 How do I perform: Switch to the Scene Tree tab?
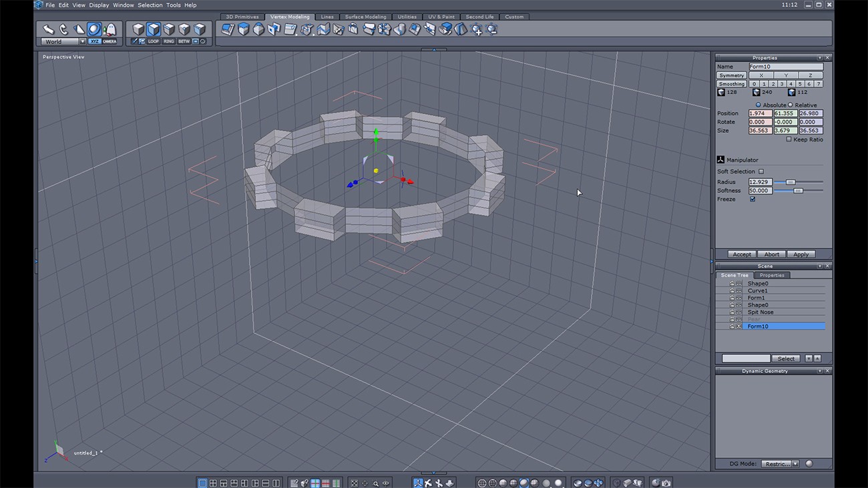(x=734, y=275)
